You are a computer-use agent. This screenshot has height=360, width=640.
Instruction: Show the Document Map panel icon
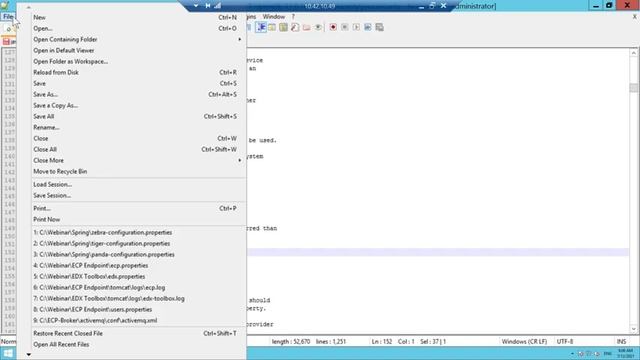point(283,27)
